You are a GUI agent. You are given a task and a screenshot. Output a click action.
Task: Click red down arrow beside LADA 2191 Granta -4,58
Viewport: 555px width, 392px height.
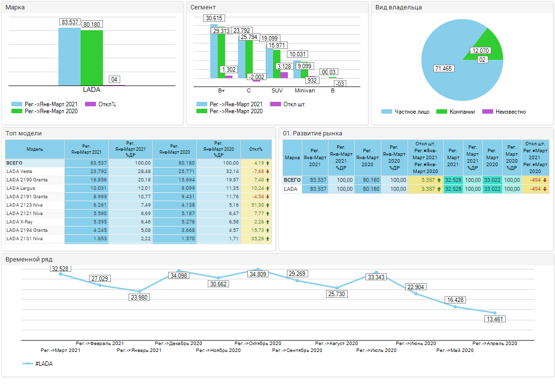pyautogui.click(x=268, y=197)
